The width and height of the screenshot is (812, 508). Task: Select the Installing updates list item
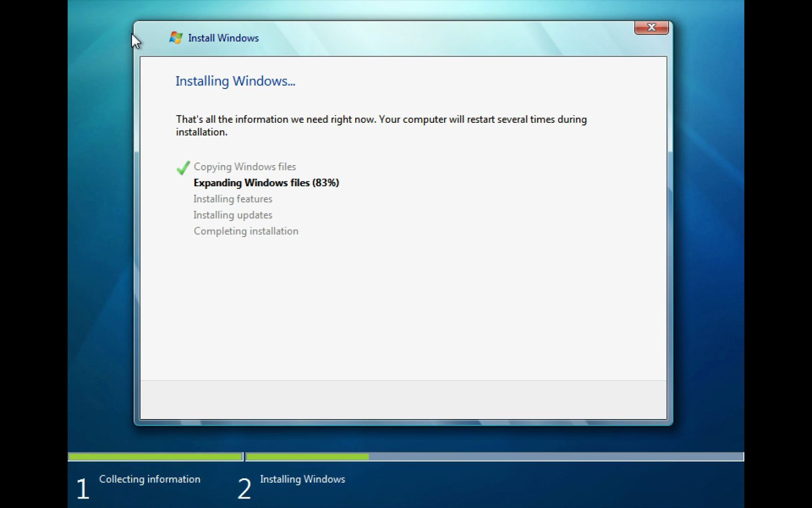tap(233, 215)
